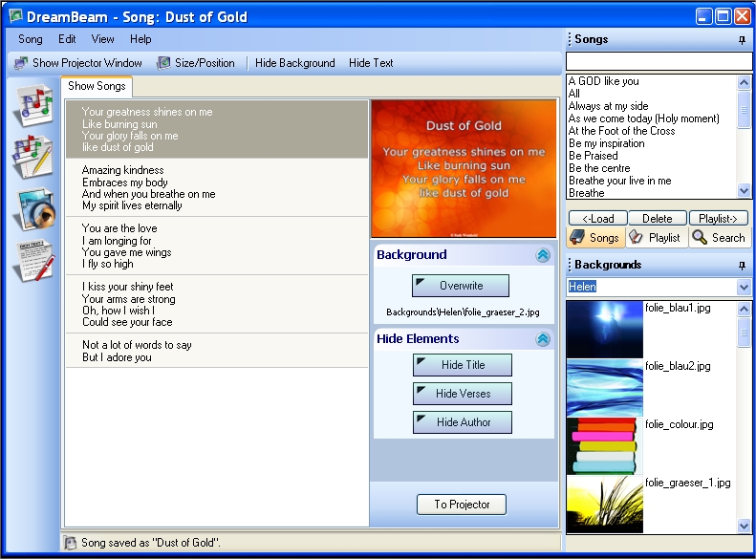Click the <-Load button
The height and width of the screenshot is (559, 756).
tap(598, 218)
